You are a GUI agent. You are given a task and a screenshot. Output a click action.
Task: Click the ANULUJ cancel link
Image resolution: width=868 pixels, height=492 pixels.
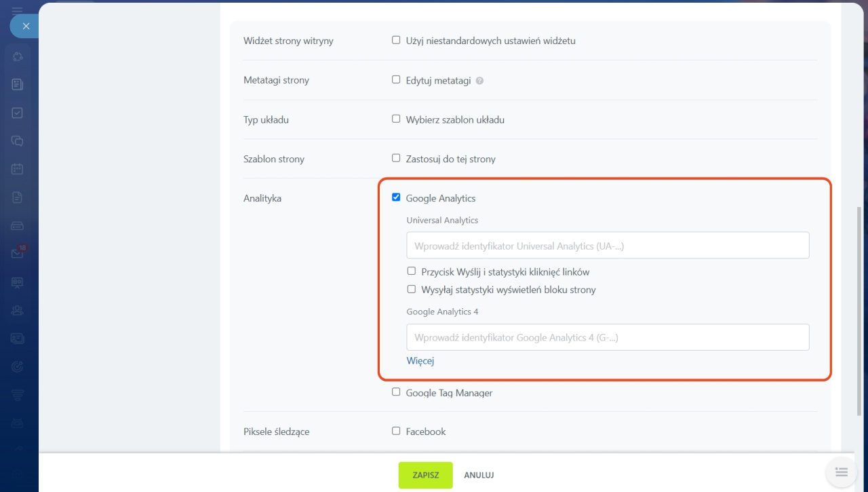tap(479, 475)
